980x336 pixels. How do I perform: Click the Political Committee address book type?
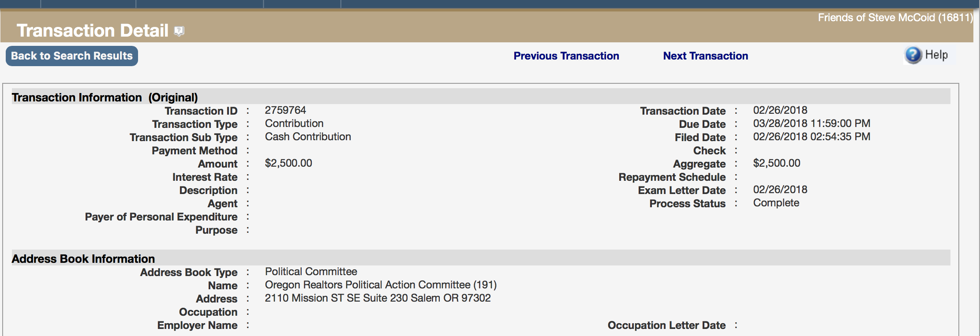311,272
